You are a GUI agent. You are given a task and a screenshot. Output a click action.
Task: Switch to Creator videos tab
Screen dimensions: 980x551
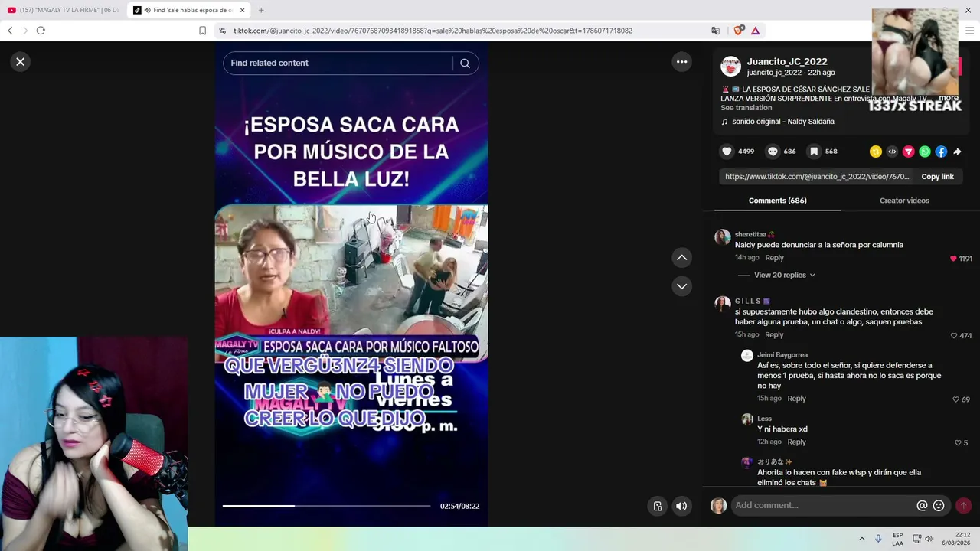904,201
